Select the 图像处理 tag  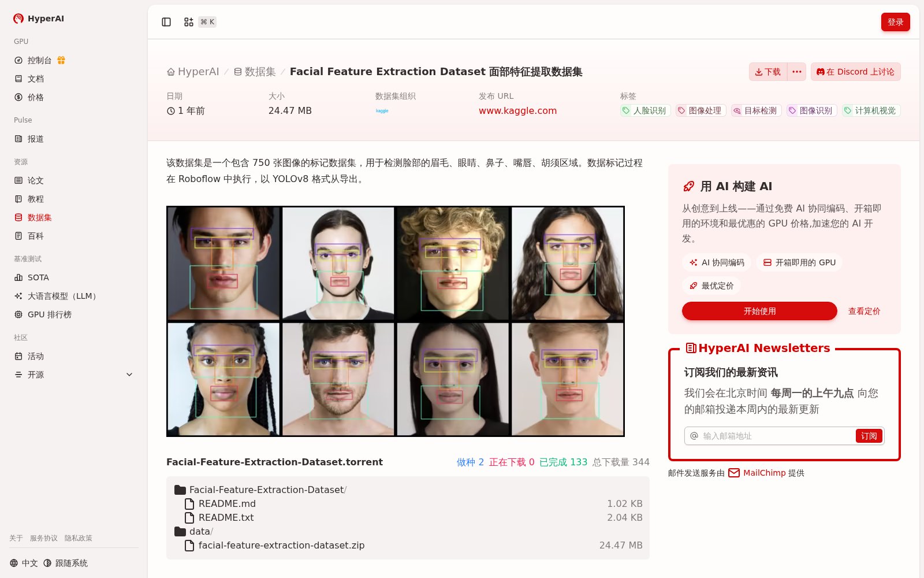tap(701, 110)
